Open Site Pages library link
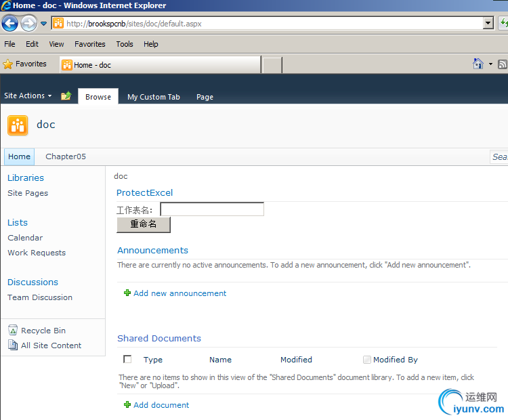508x420 pixels. tap(28, 193)
